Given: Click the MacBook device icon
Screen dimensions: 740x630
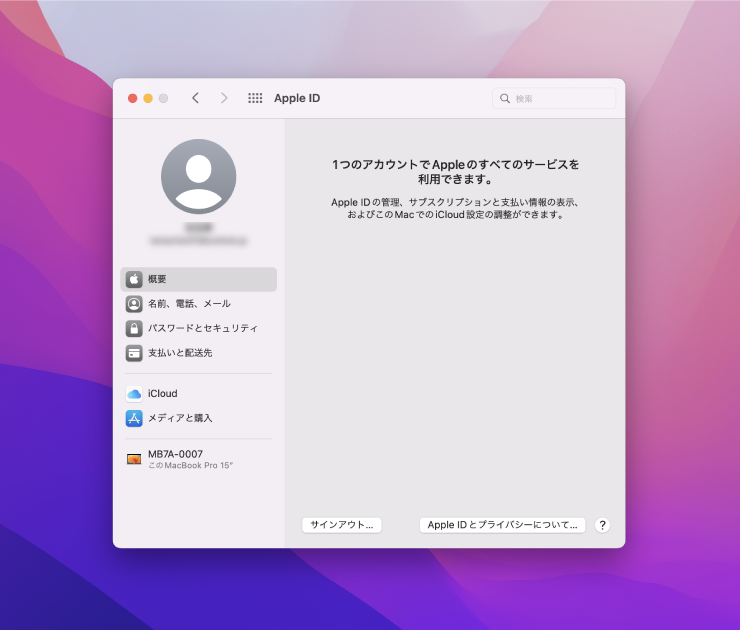Looking at the screenshot, I should click(x=134, y=459).
